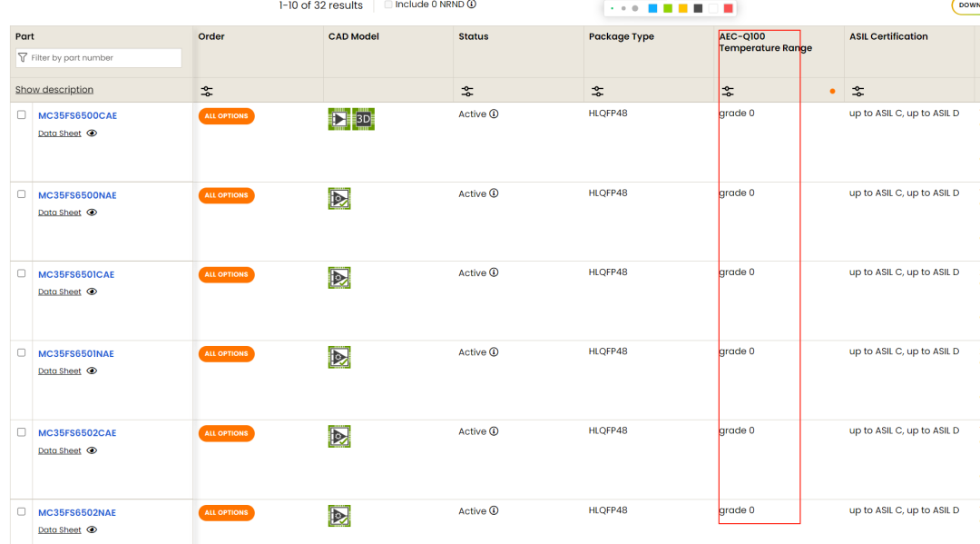Click Active status info icon for MC35FS6501CAE
The width and height of the screenshot is (980, 544).
click(494, 272)
